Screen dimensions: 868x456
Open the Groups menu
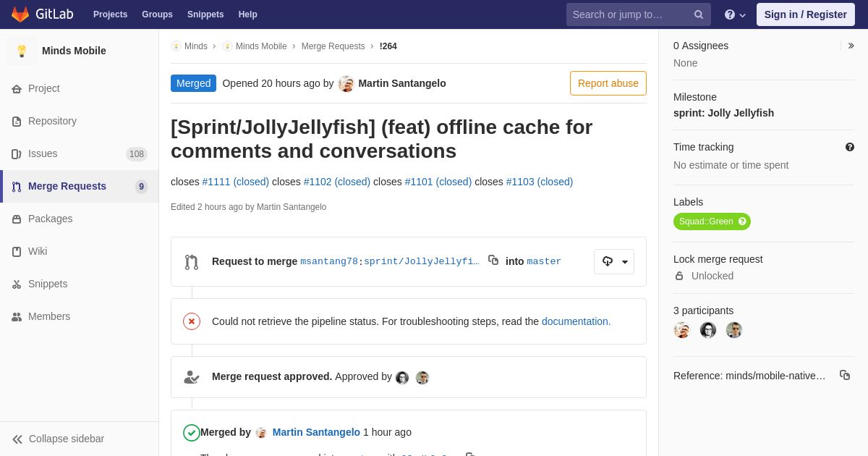pos(157,14)
